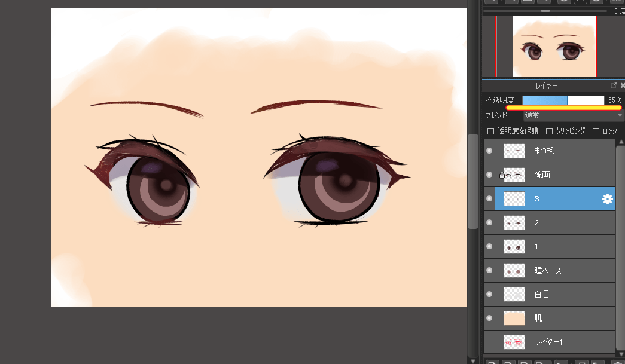The height and width of the screenshot is (364, 625).
Task: Hide the 瞳ベース layer
Action: (489, 270)
